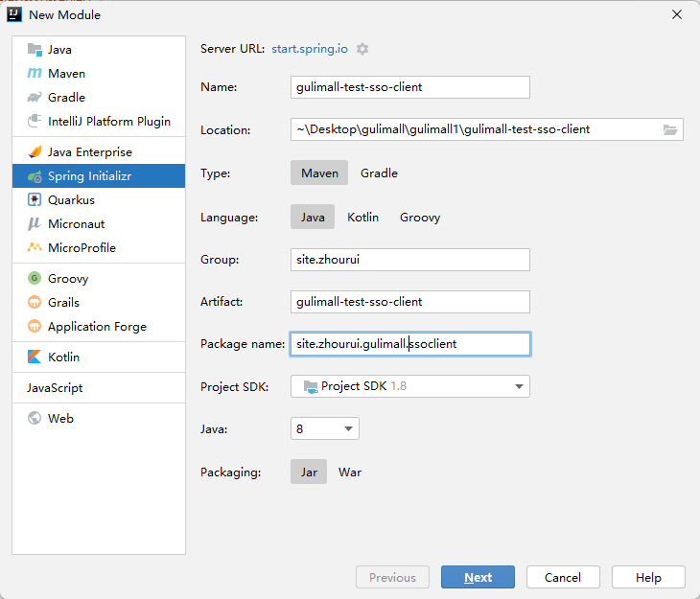Select MicroProfile module type
This screenshot has height=599, width=700.
click(x=99, y=247)
